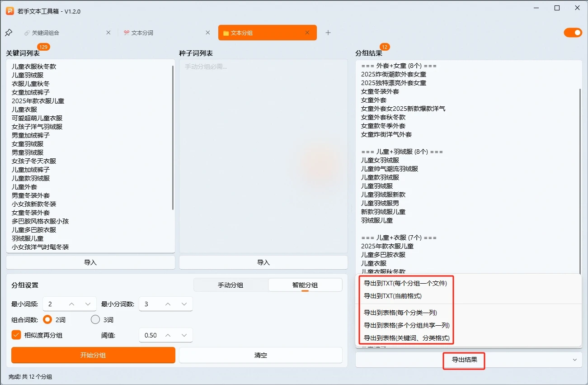This screenshot has width=588, height=385.
Task: Uncheck the 相似度再分组 checkbox
Action: 17,335
